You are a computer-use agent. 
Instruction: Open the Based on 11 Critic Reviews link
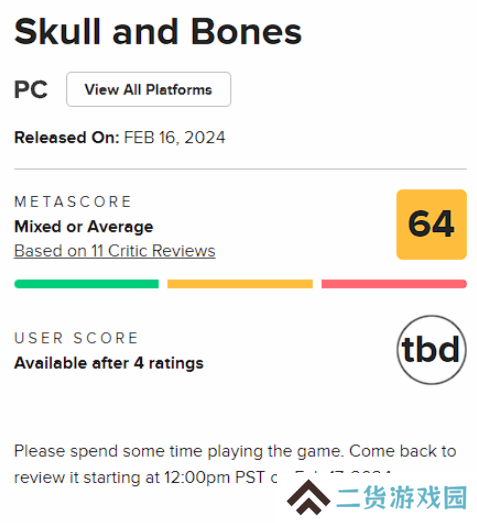click(x=115, y=251)
